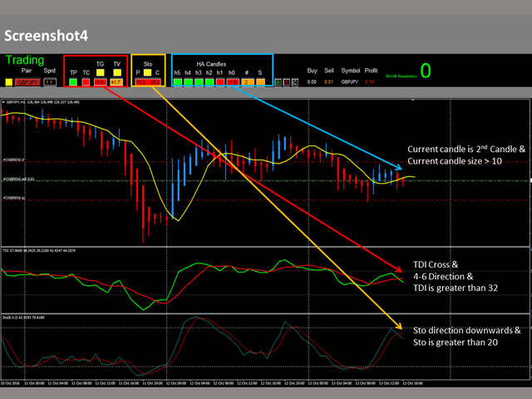Click the yellow box under Sto
The width and height of the screenshot is (532, 399).
[x=147, y=72]
